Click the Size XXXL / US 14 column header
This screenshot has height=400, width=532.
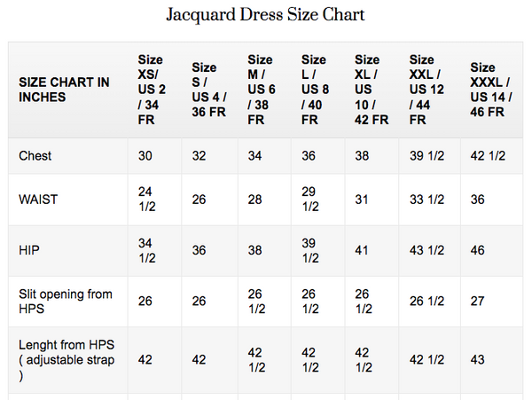click(x=487, y=90)
